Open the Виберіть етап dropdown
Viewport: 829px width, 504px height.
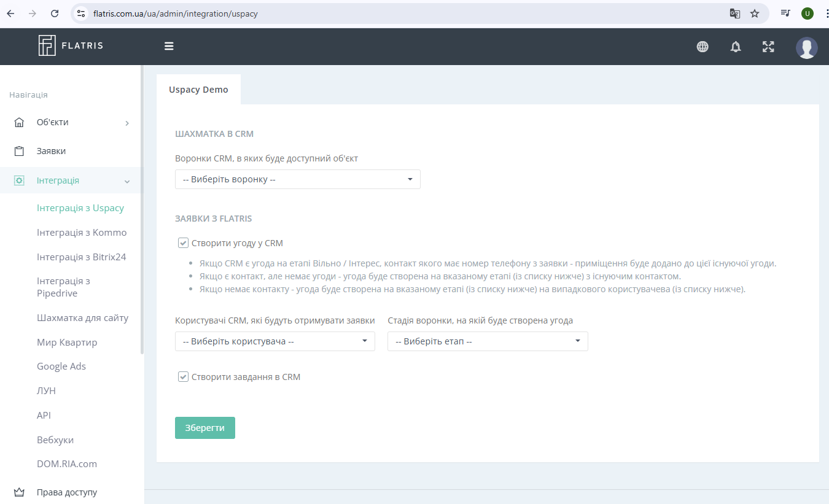click(x=488, y=341)
